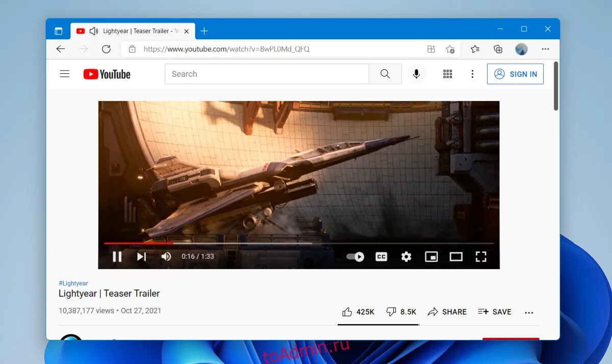
Task: Open browser apps icon in address bar
Action: (x=431, y=49)
